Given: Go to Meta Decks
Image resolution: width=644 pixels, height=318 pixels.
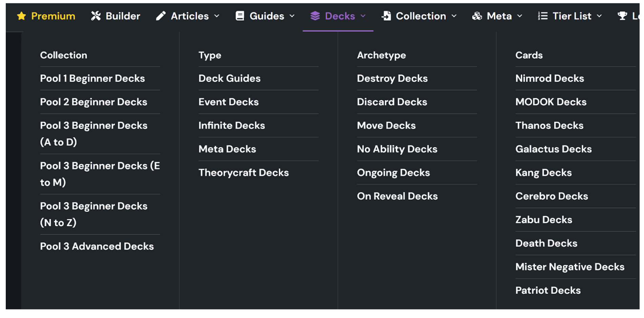Looking at the screenshot, I should coord(227,149).
